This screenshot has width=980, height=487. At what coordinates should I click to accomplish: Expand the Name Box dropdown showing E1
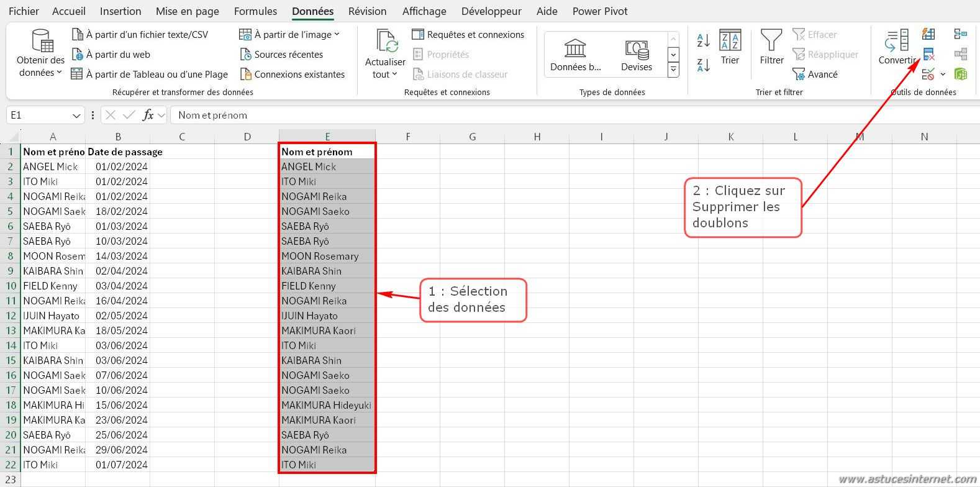(x=76, y=116)
